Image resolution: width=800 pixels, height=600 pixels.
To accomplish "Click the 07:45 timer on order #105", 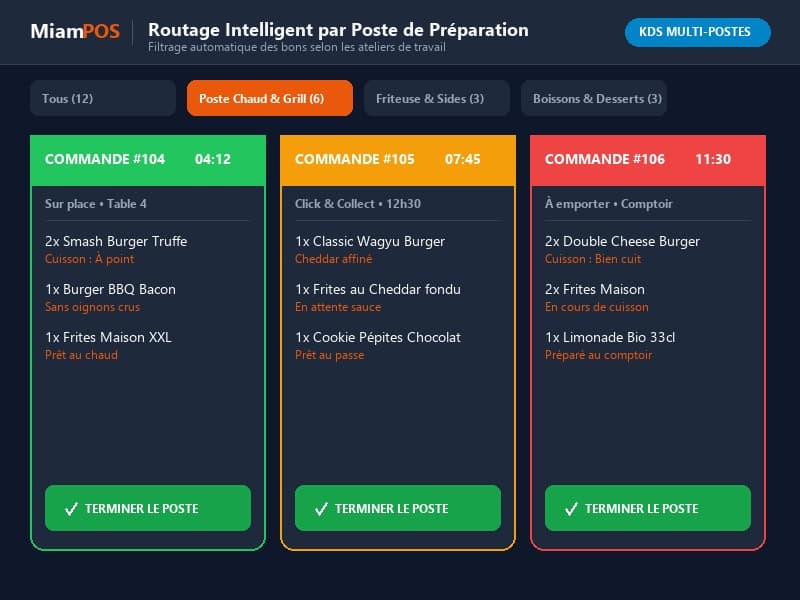I will [463, 159].
